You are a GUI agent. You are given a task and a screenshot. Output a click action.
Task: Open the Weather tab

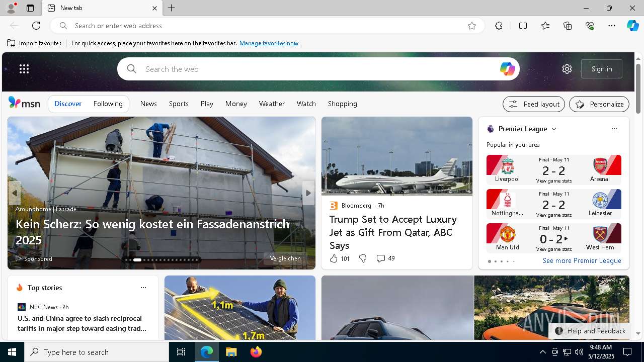tap(272, 104)
